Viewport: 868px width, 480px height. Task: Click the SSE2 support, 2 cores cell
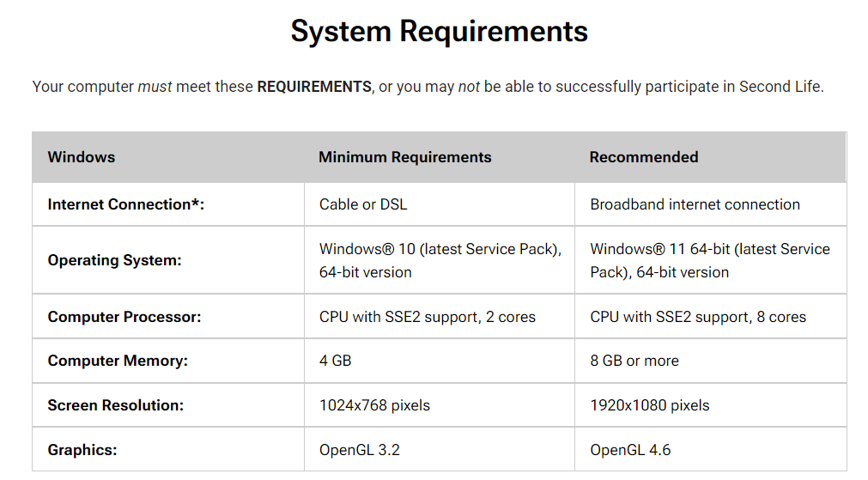point(428,317)
